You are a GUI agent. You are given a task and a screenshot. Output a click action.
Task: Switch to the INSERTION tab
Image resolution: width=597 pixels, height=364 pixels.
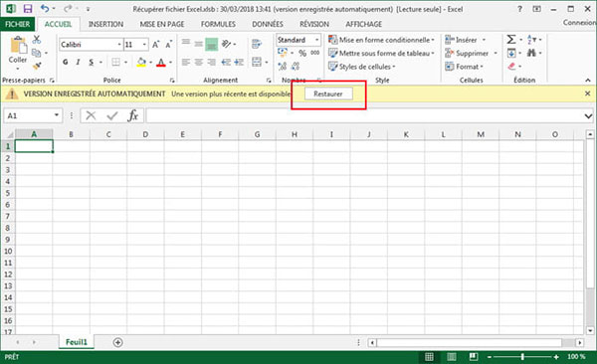(x=105, y=24)
